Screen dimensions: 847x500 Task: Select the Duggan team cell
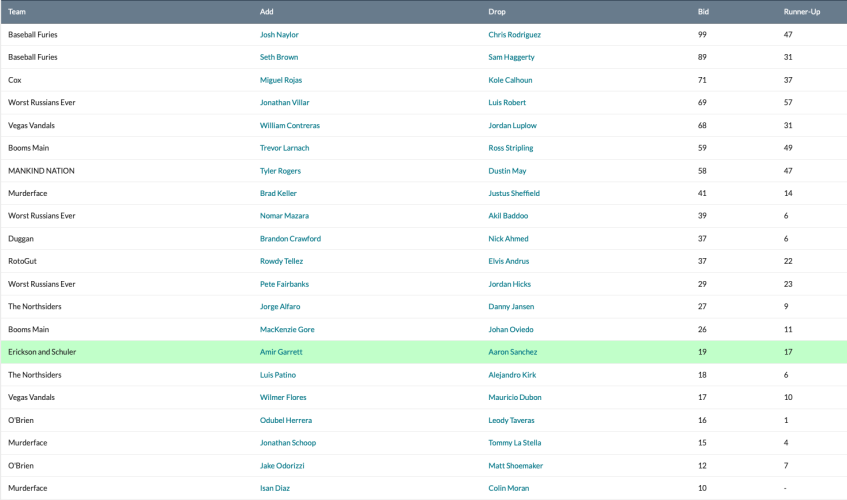(x=21, y=239)
